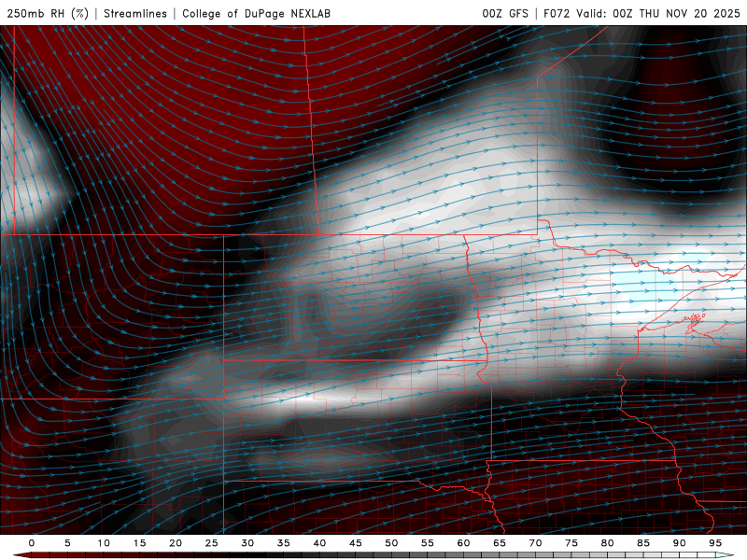The image size is (747, 560).
Task: Click the '5' color scale label
Action: click(x=67, y=543)
